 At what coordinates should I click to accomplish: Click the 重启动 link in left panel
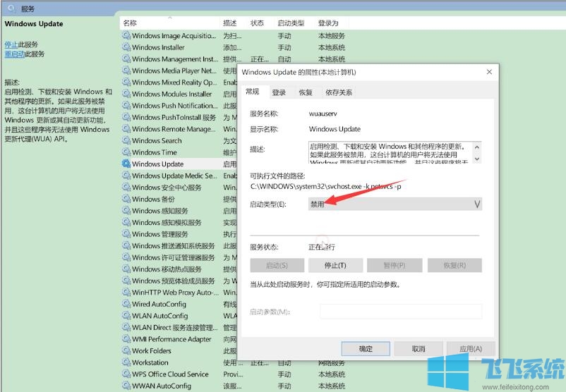tap(15, 54)
